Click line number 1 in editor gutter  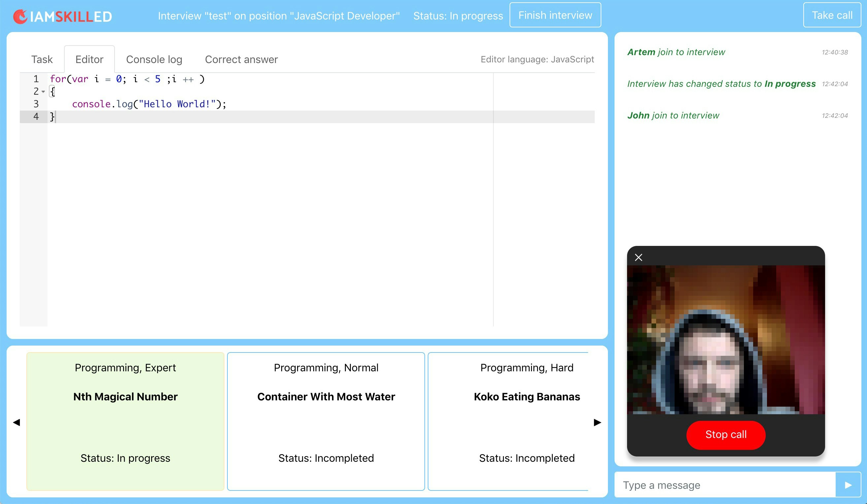[x=36, y=79]
